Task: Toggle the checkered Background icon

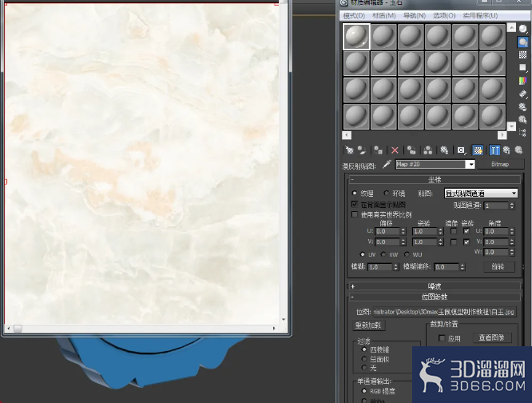Action: pos(523,54)
